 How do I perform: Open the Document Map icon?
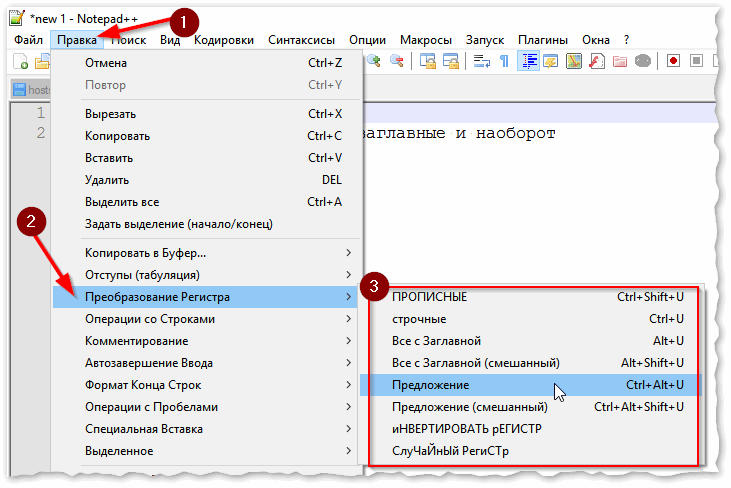tap(574, 61)
